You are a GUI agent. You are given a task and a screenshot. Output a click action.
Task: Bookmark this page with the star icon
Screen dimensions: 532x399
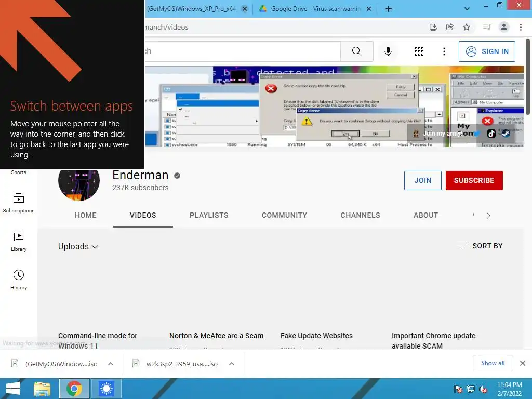pyautogui.click(x=467, y=27)
